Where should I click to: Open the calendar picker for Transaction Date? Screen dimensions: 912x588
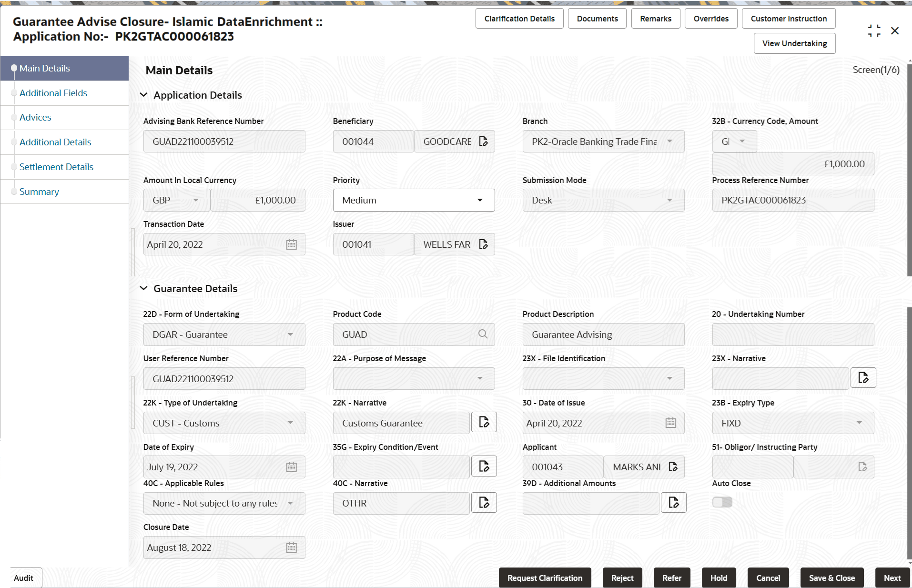point(291,244)
